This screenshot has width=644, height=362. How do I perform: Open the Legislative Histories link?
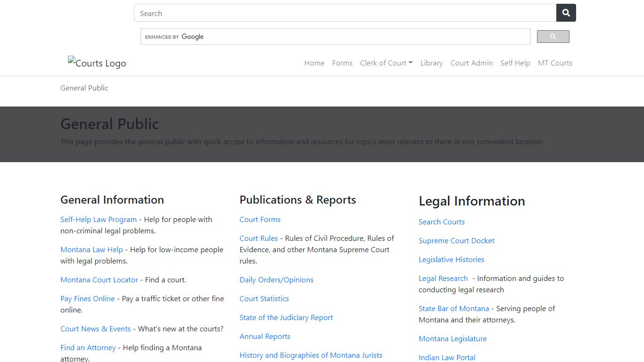451,260
